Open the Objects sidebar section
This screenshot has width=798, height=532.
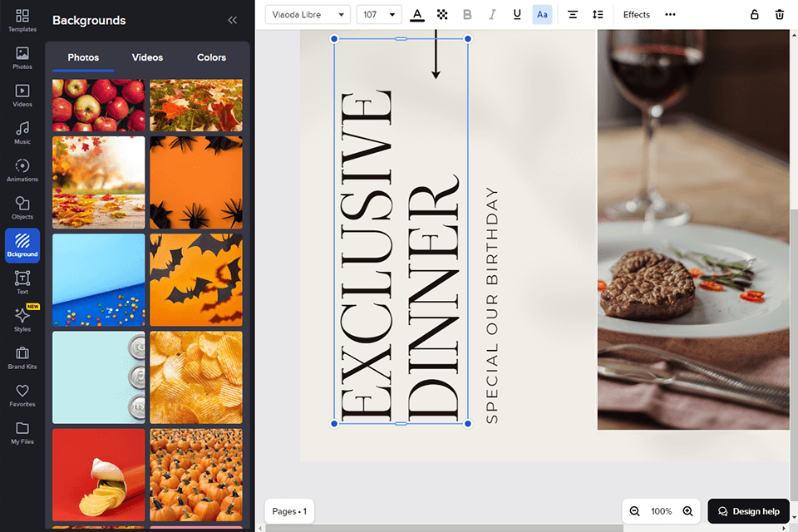tap(22, 208)
